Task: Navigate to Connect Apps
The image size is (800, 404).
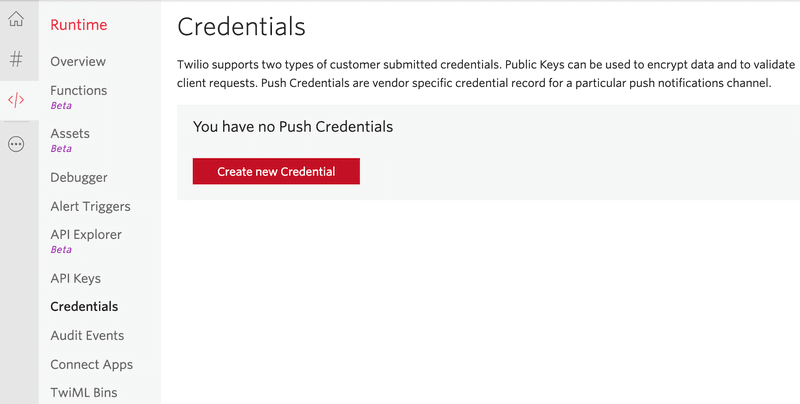Action: click(92, 365)
